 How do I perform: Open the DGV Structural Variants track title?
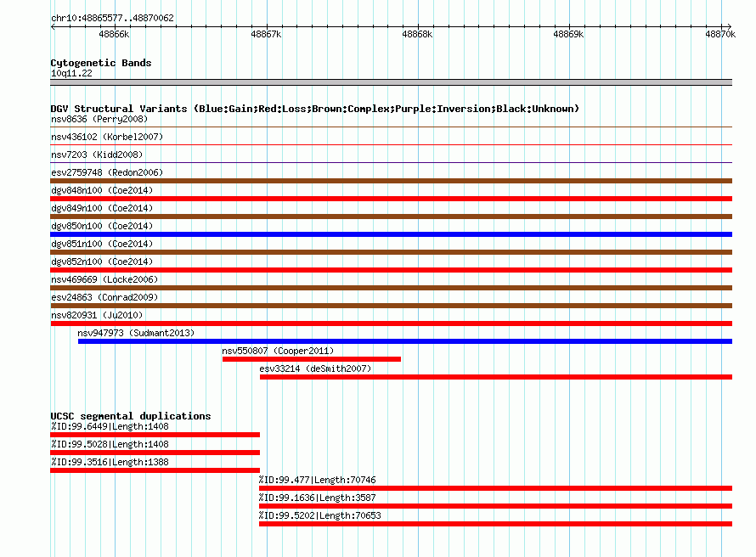(315, 109)
